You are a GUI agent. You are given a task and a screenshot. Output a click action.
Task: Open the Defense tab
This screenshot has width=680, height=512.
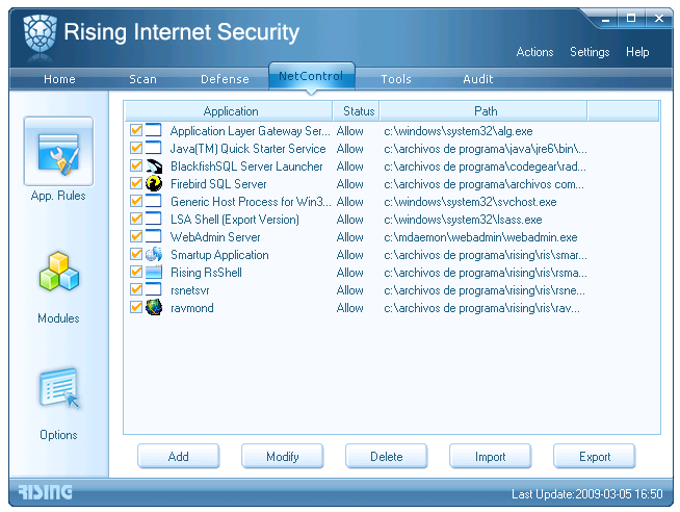tap(225, 79)
